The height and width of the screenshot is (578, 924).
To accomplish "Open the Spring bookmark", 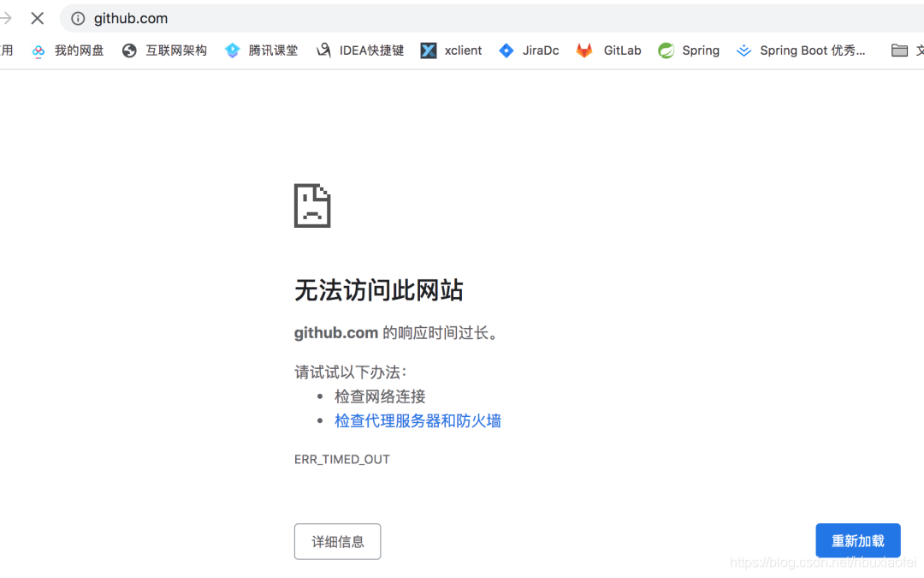I will tap(688, 51).
